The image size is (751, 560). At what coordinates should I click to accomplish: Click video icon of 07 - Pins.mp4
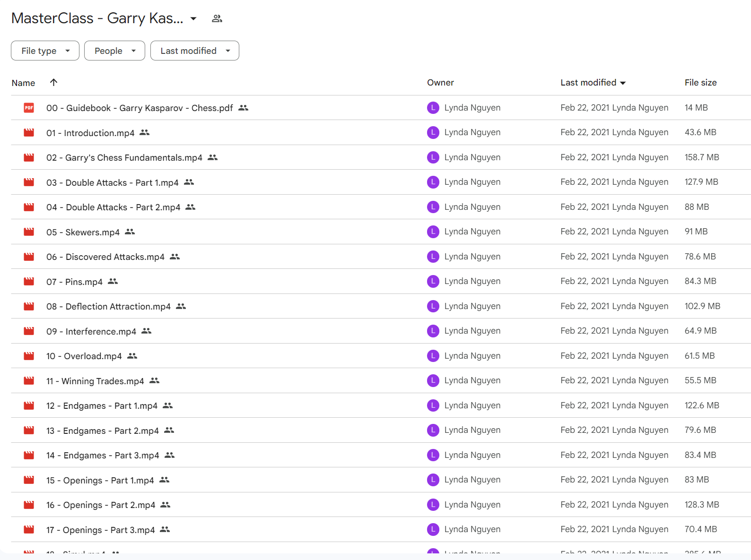click(x=29, y=282)
